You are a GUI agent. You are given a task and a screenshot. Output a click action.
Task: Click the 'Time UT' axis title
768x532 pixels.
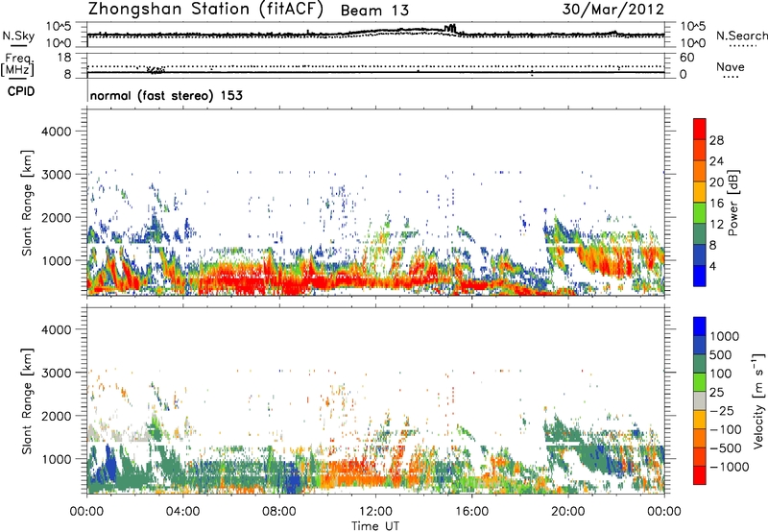(375, 525)
